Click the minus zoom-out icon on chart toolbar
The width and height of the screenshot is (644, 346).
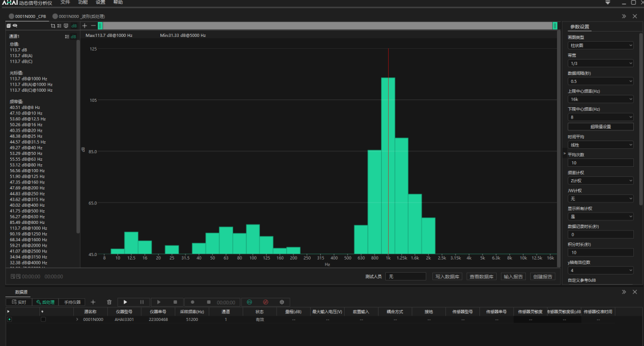pyautogui.click(x=93, y=26)
